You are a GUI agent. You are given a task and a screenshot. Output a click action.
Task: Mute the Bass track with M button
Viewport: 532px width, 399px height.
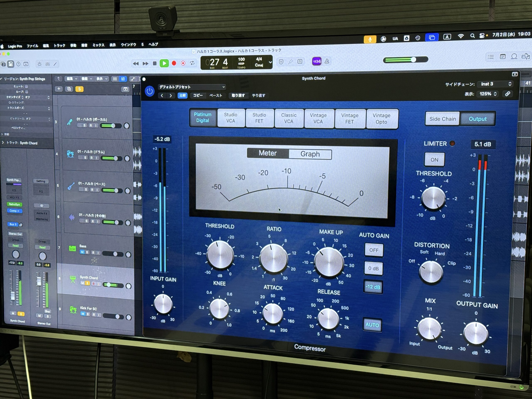(x=82, y=252)
